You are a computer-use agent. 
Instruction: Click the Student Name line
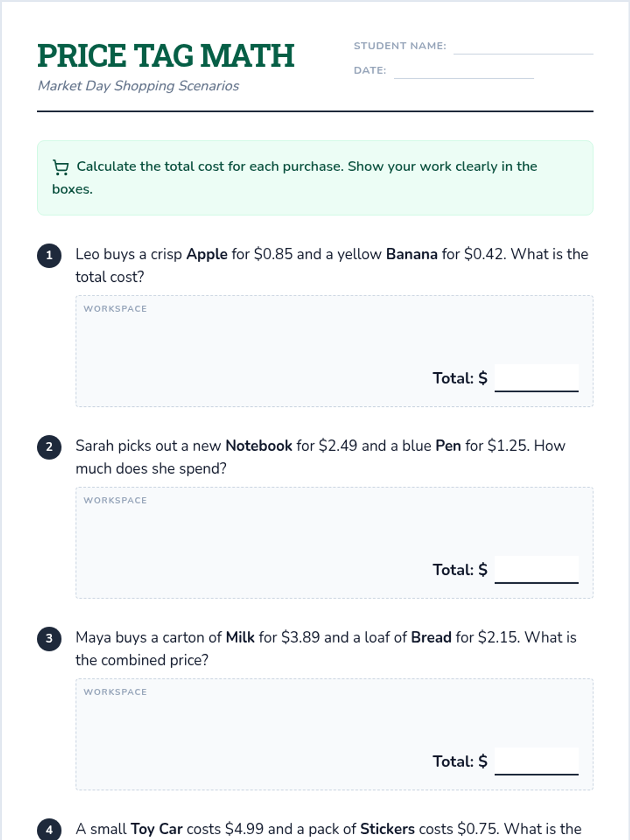pos(523,47)
